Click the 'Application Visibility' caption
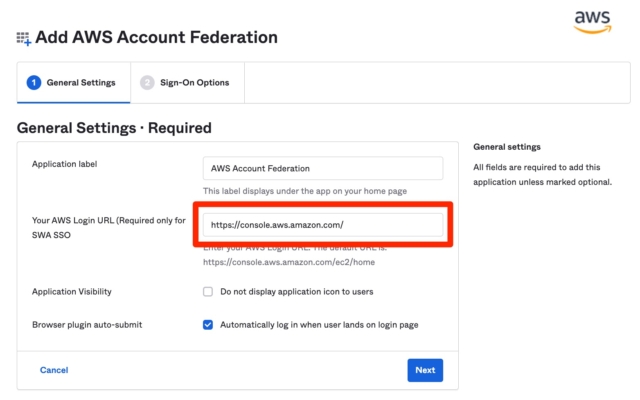 pyautogui.click(x=72, y=291)
